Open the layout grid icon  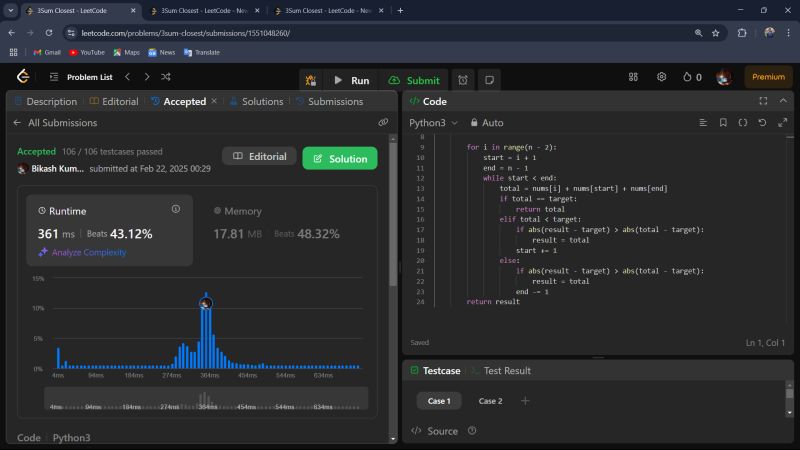[x=633, y=77]
